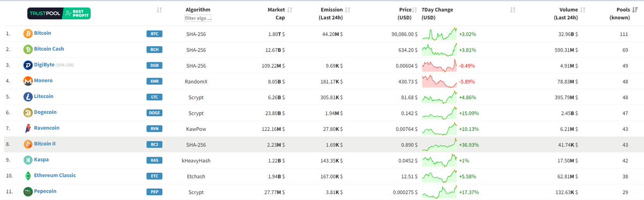Click the DOGE ticker badge

pyautogui.click(x=154, y=113)
